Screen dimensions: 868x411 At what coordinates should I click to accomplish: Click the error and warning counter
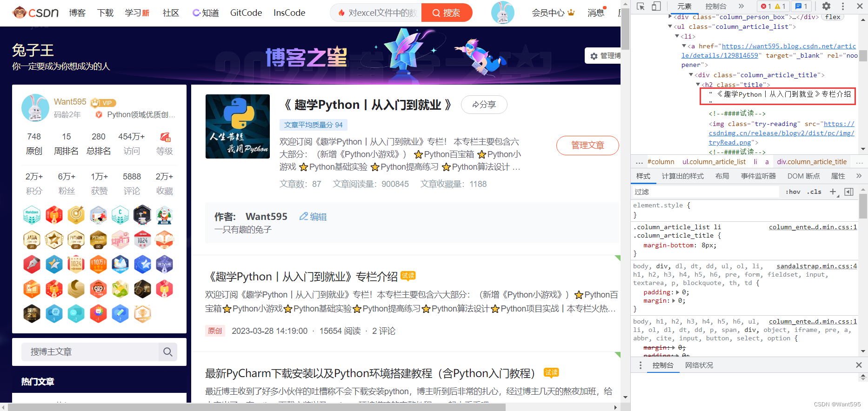774,6
